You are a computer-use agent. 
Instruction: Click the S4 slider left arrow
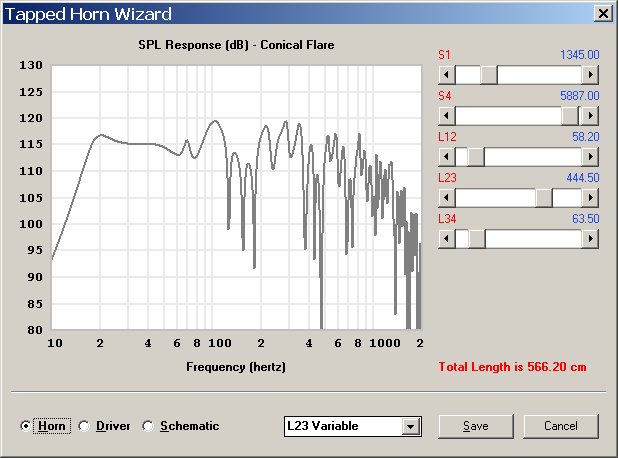pos(447,116)
